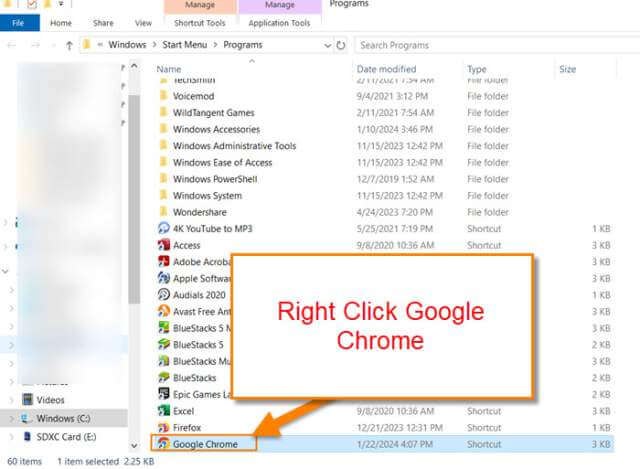Click navigation pane scroll up arrow
The image size is (640, 469).
134,66
